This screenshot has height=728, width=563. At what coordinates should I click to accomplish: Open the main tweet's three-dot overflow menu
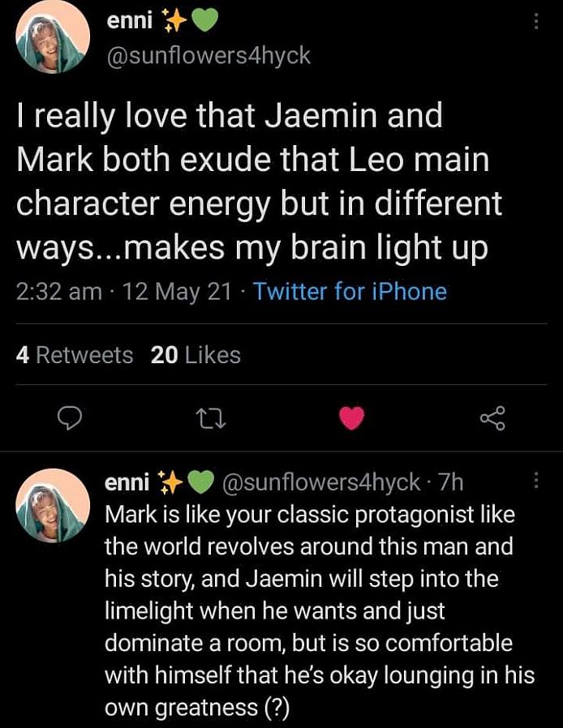pos(535,23)
